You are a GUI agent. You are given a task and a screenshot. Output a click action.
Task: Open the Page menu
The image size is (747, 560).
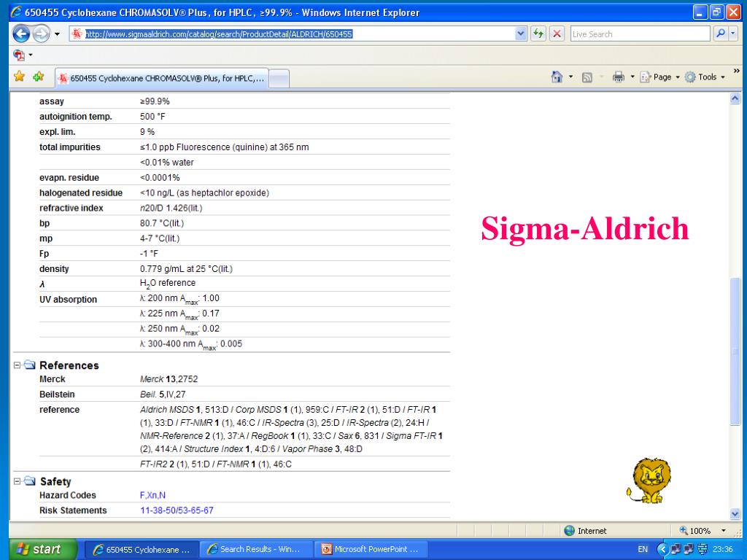659,77
